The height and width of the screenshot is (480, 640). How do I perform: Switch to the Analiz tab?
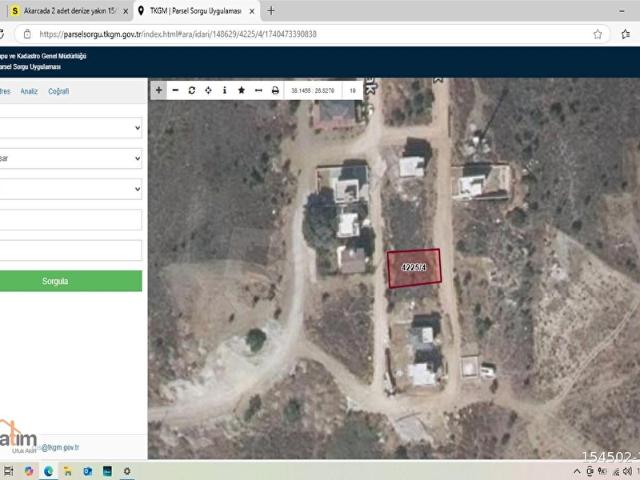click(x=29, y=91)
